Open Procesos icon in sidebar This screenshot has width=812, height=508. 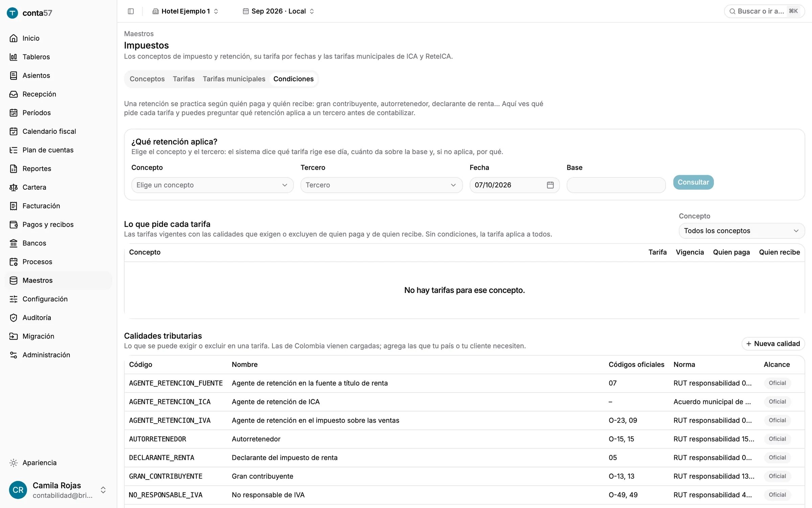14,262
